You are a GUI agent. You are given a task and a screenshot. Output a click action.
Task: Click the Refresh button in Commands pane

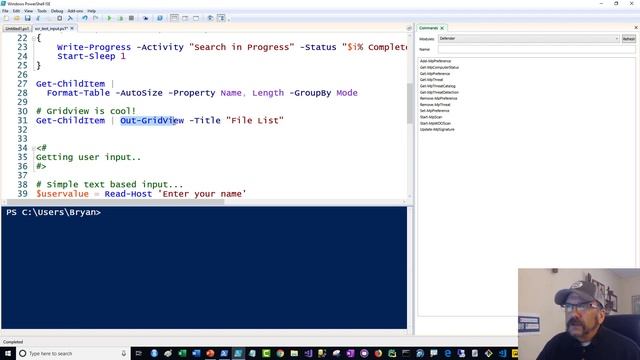tap(629, 39)
